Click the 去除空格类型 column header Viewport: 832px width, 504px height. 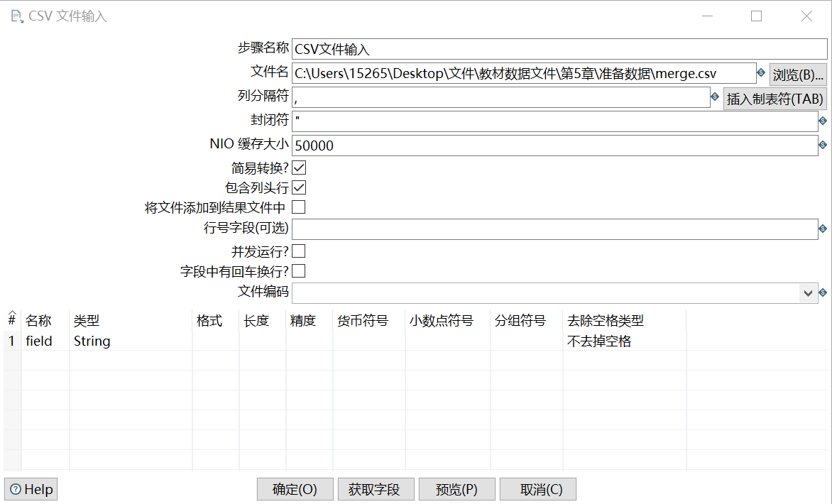[x=624, y=320]
